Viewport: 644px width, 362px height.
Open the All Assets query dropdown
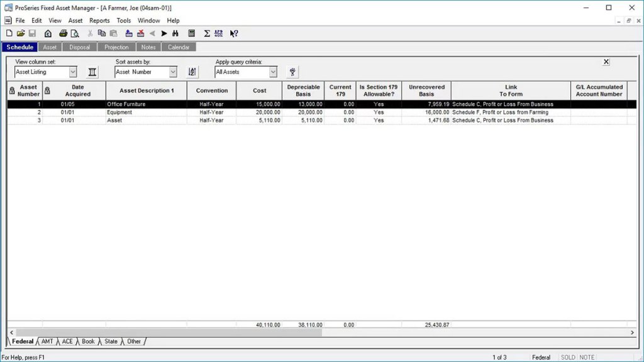pyautogui.click(x=273, y=72)
